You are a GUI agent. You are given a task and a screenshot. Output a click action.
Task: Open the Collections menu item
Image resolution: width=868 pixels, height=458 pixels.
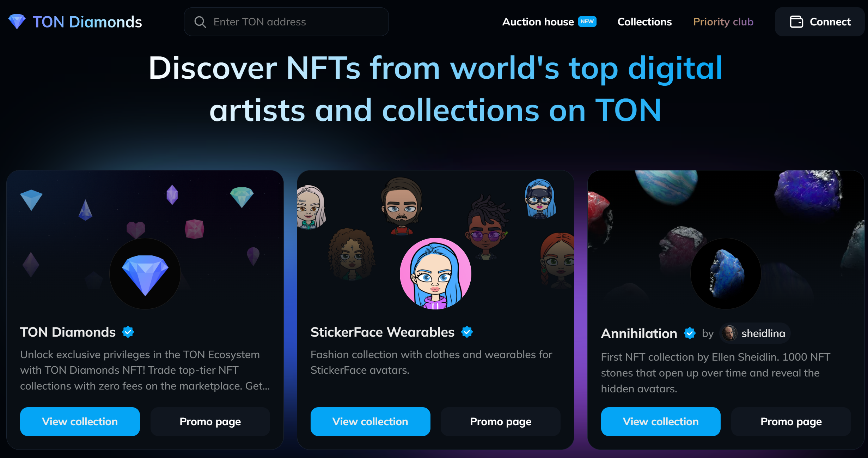coord(644,22)
